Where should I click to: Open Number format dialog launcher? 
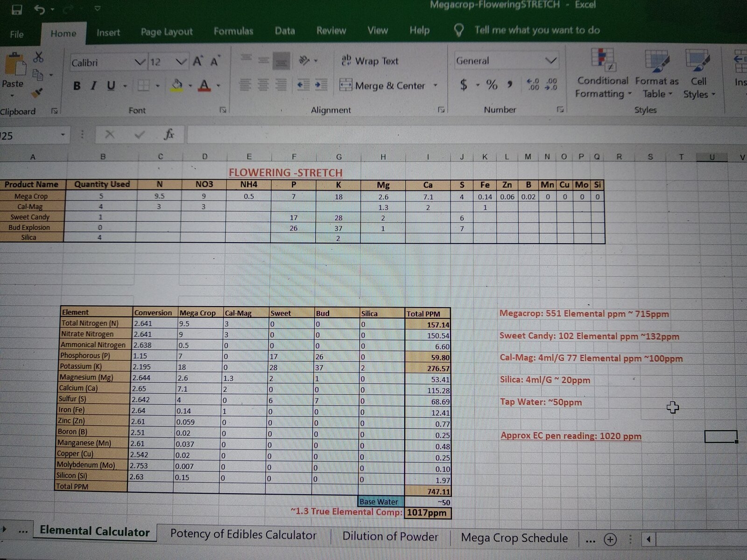[x=560, y=109]
